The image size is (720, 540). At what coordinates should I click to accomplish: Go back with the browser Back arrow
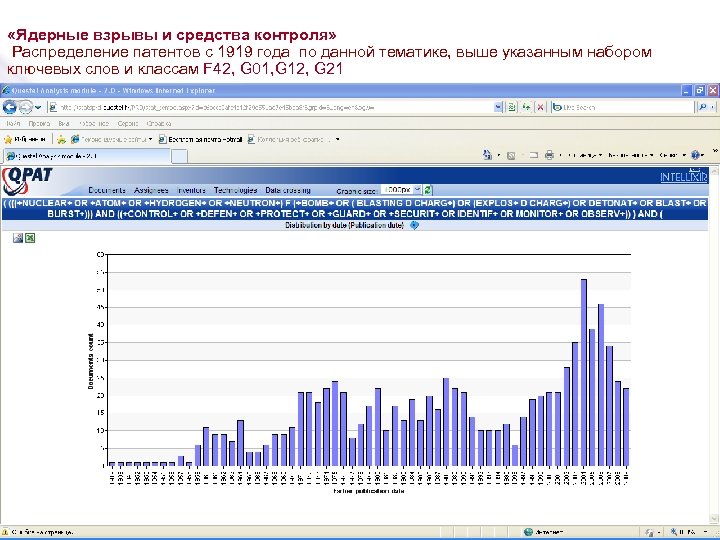(x=10, y=107)
